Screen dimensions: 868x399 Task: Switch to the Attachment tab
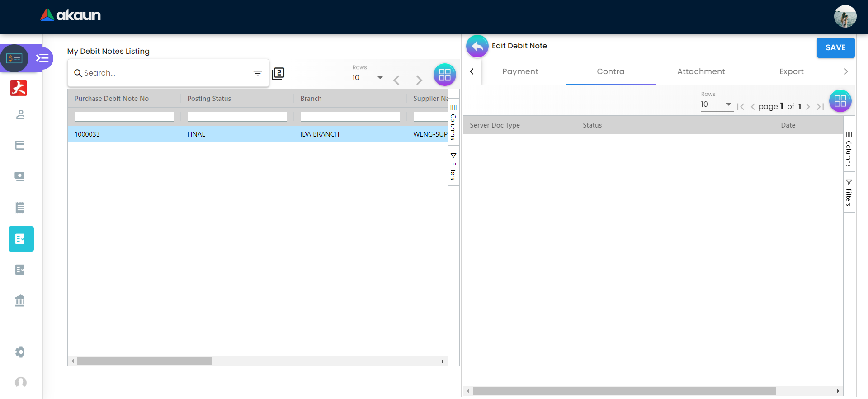701,71
